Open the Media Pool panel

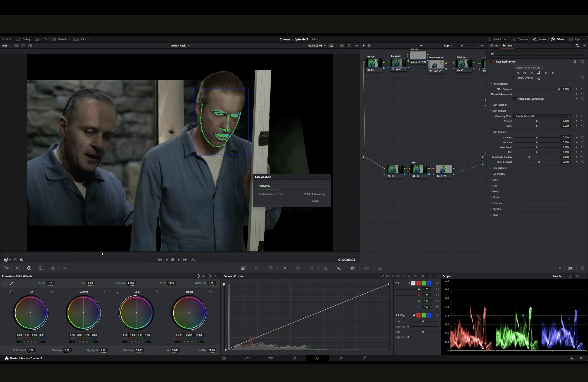(61, 39)
